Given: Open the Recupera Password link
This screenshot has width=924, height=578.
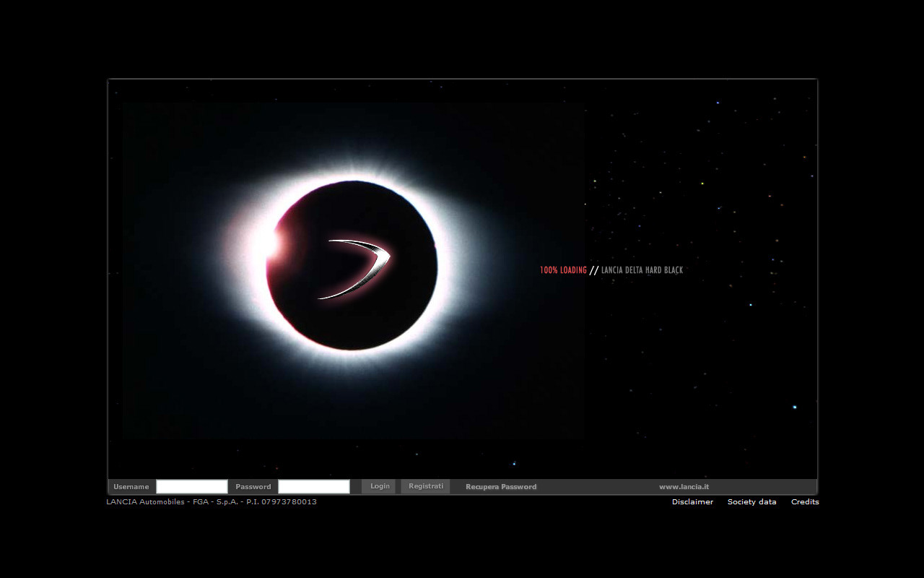Looking at the screenshot, I should tap(501, 487).
